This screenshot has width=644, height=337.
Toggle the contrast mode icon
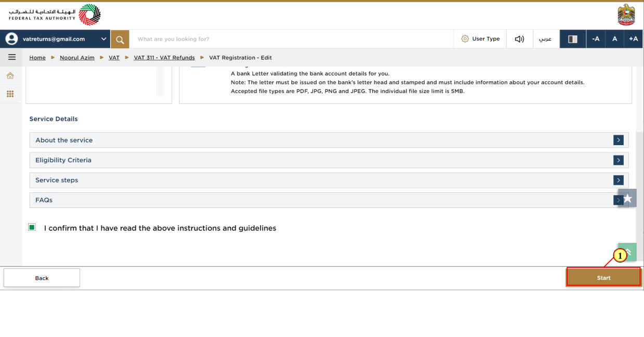573,39
